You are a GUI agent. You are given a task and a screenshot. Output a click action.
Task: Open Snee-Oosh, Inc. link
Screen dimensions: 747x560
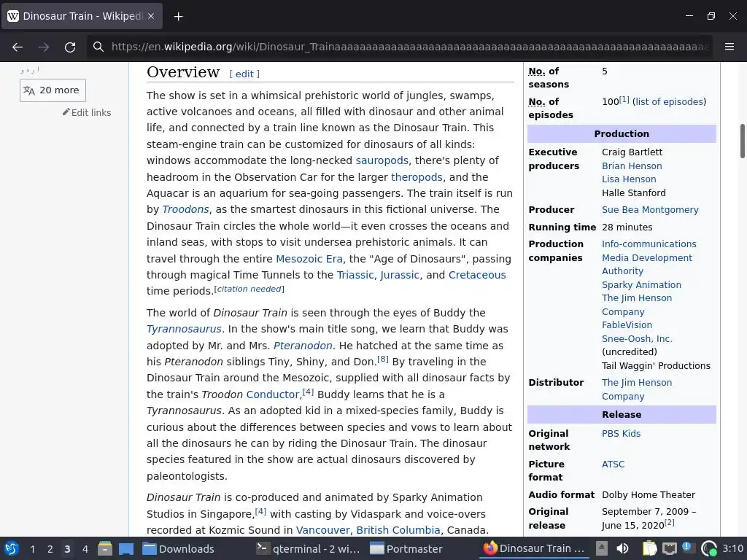pos(637,338)
